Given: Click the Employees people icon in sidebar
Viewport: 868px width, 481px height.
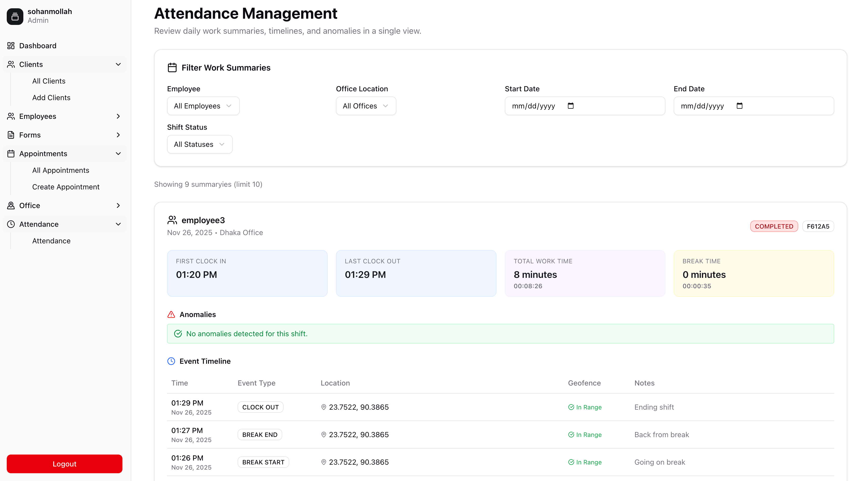Looking at the screenshot, I should [x=11, y=116].
